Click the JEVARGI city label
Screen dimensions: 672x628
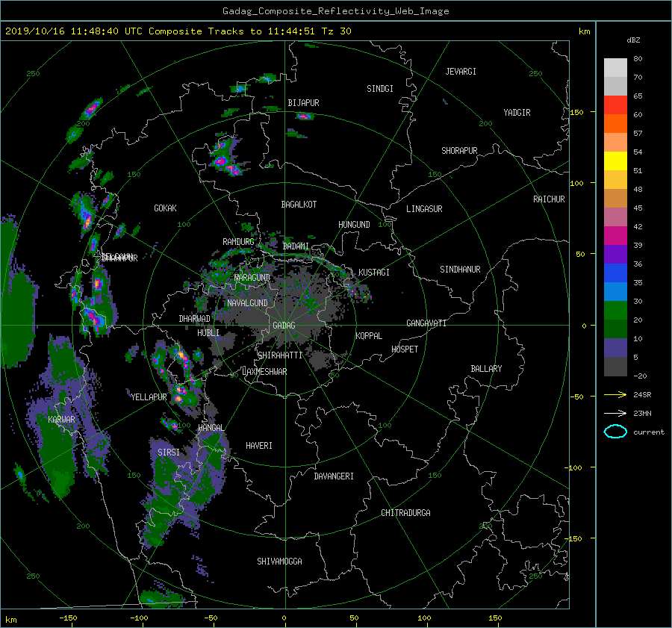tap(461, 72)
